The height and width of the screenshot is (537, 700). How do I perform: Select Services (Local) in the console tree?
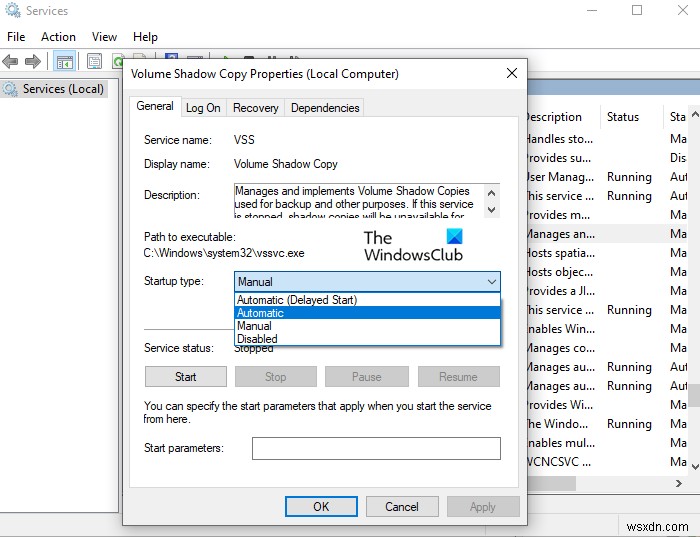62,89
